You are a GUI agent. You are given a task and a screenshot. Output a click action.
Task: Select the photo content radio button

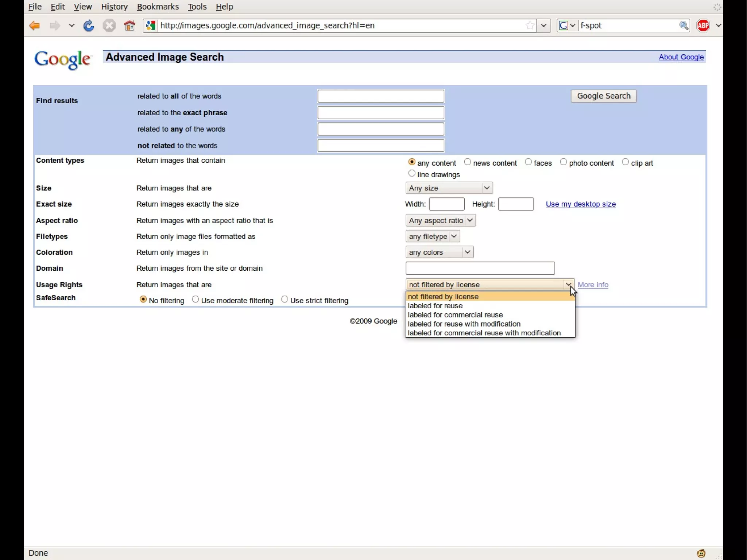(x=564, y=162)
